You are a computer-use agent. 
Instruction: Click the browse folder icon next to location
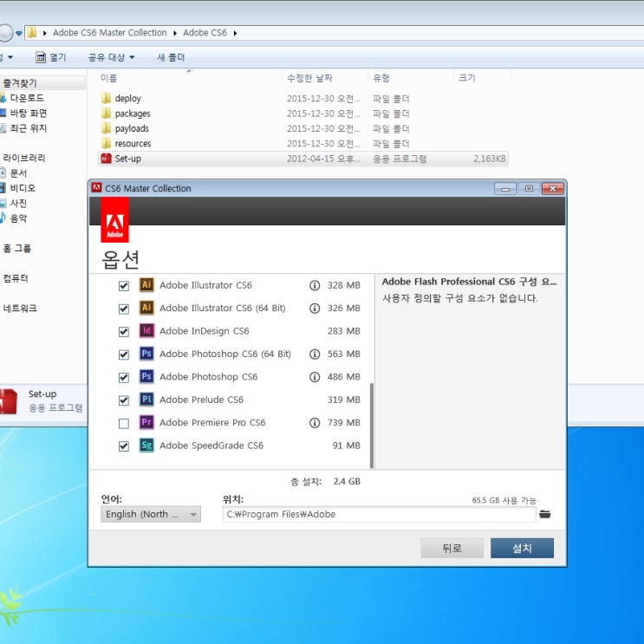[545, 514]
